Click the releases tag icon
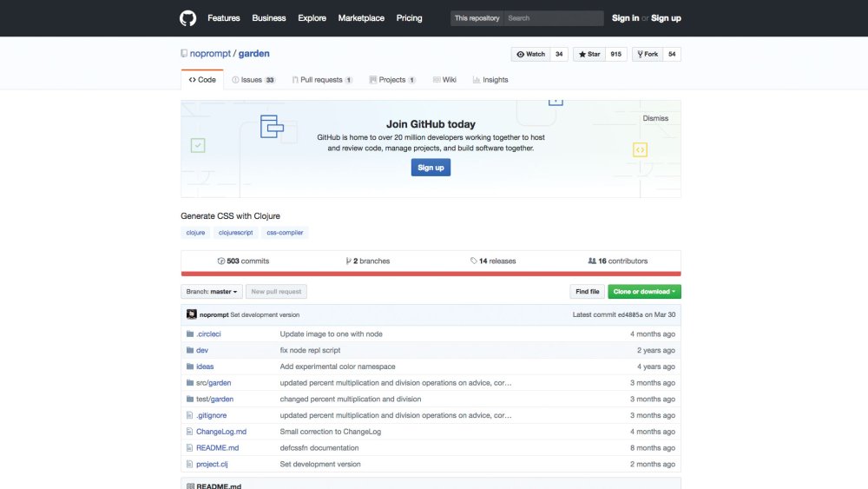 coord(473,261)
